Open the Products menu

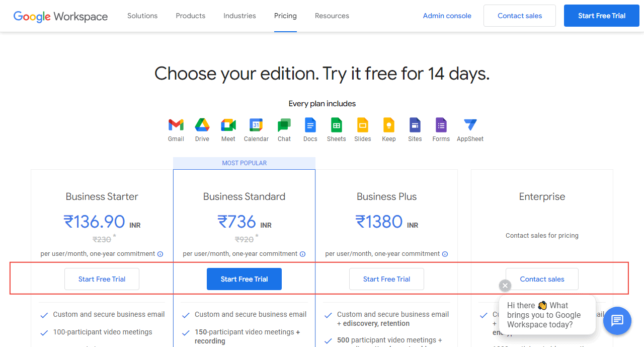point(190,16)
